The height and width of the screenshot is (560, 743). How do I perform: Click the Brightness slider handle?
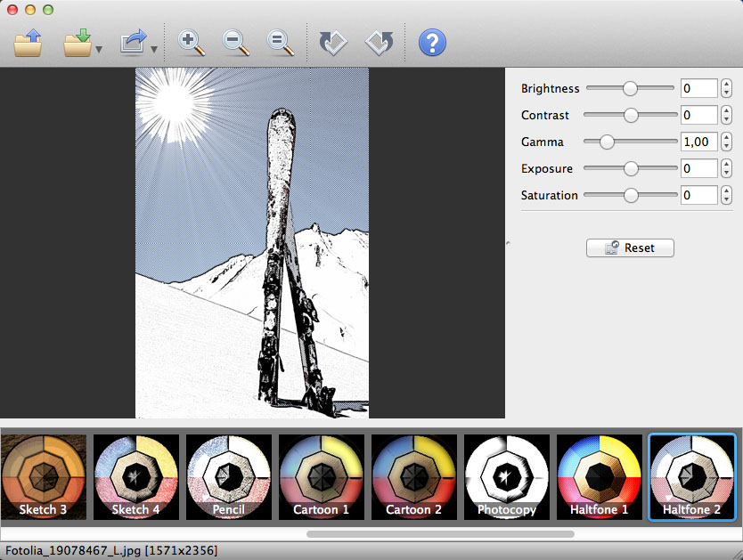click(x=630, y=88)
